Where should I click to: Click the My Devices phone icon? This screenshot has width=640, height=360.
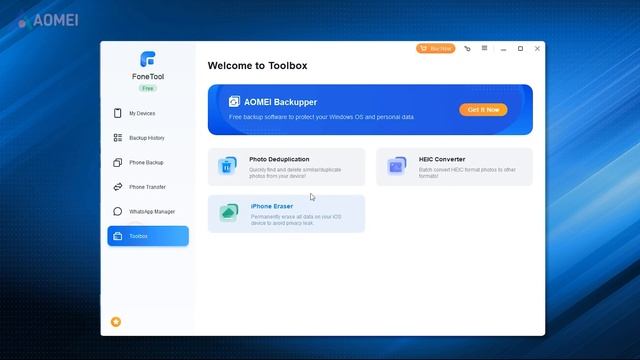click(118, 113)
